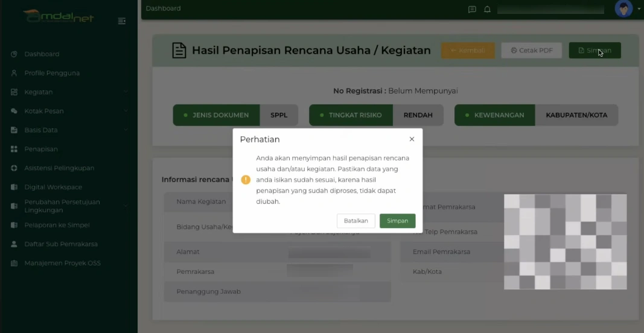Screen dimensions: 644x333
Task: Click the Cetak PDF button
Action: tap(532, 51)
